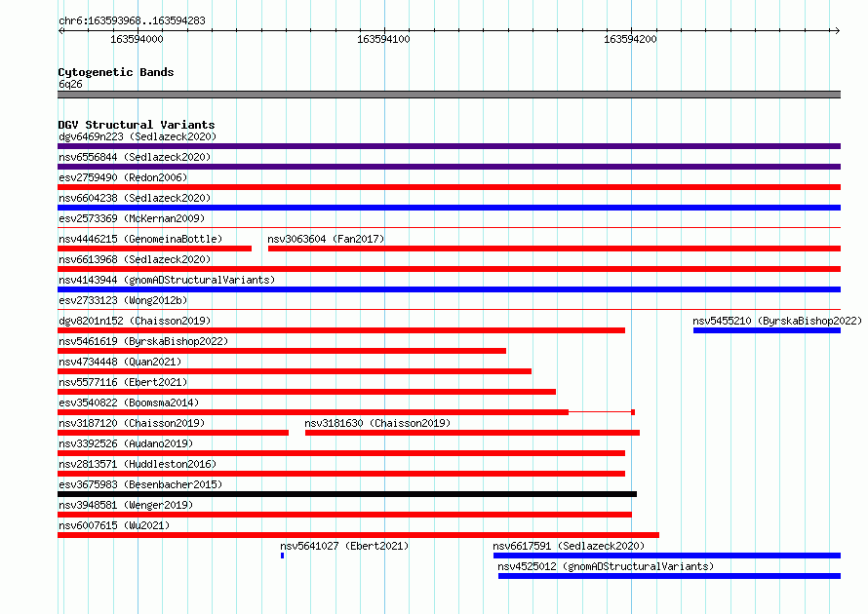
Task: Click the dgv6469n223 (Sedlazeck2020) variant label
Action: (138, 136)
